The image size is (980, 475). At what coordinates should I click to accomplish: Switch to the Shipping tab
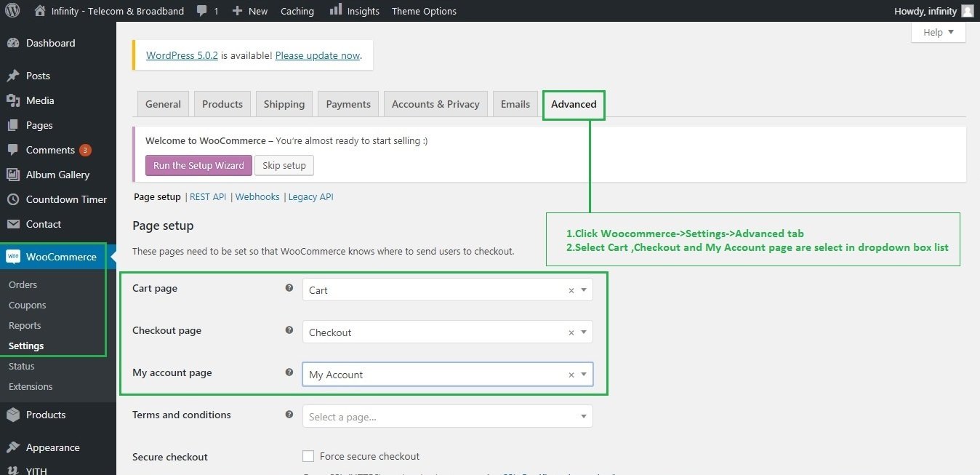click(x=284, y=104)
